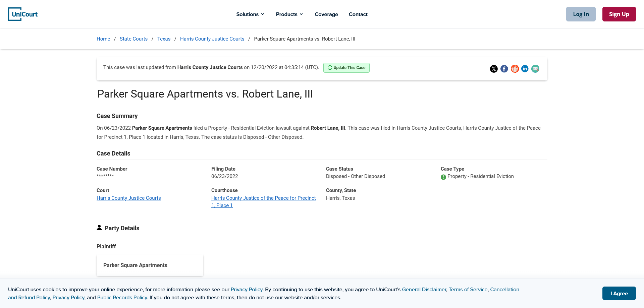Click the Case Details heading
The height and width of the screenshot is (308, 644).
113,153
